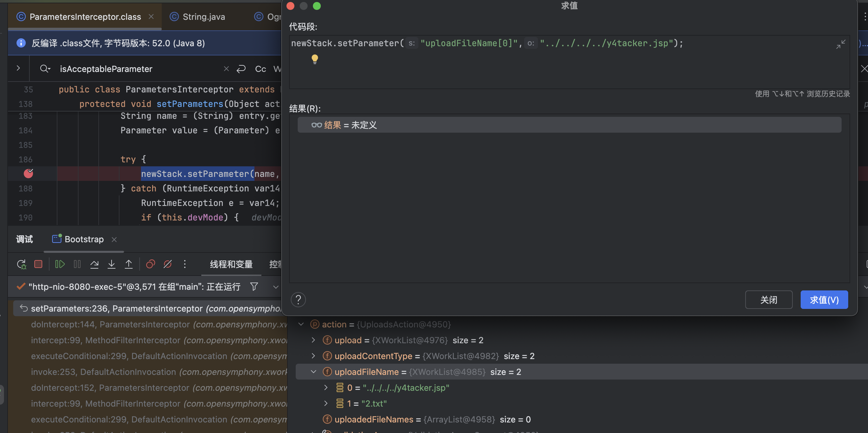Open the thread selector dropdown chevron
The image size is (868, 433).
click(x=276, y=286)
